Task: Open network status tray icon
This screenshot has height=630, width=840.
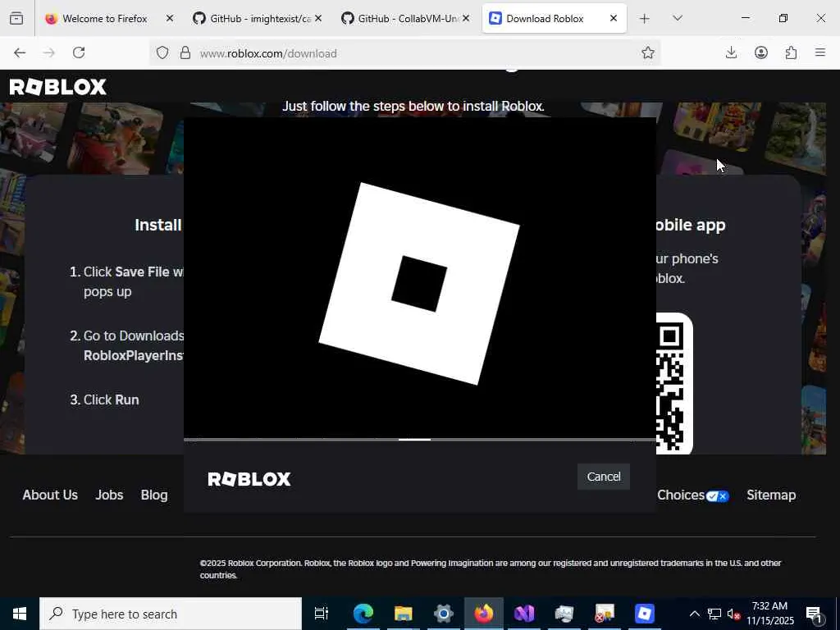Action: [x=714, y=614]
